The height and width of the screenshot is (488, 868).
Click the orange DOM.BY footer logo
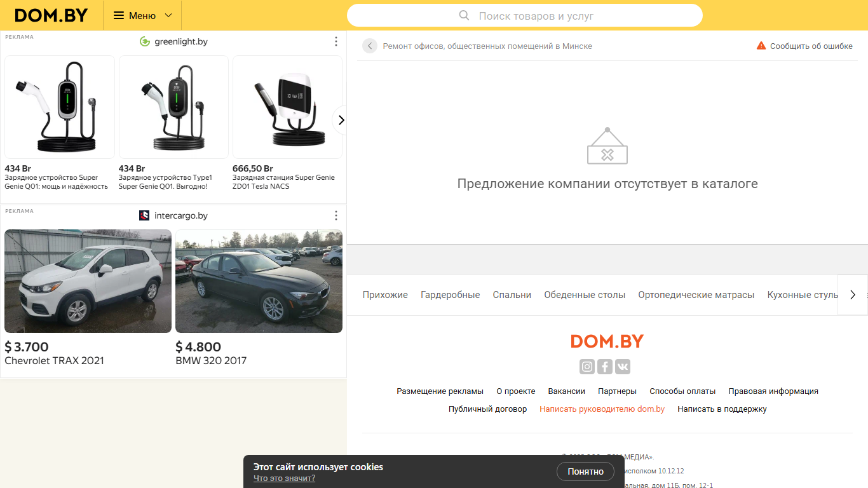click(x=607, y=341)
